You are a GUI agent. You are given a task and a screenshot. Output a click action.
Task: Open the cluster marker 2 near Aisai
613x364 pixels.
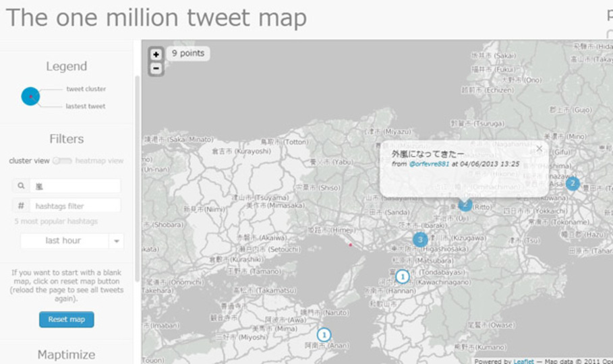tap(573, 183)
